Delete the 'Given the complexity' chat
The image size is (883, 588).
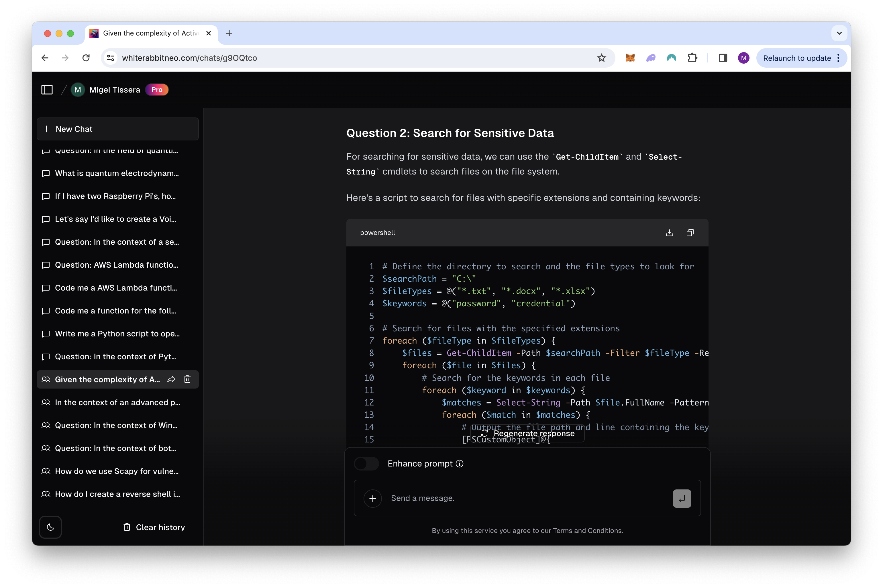(187, 379)
